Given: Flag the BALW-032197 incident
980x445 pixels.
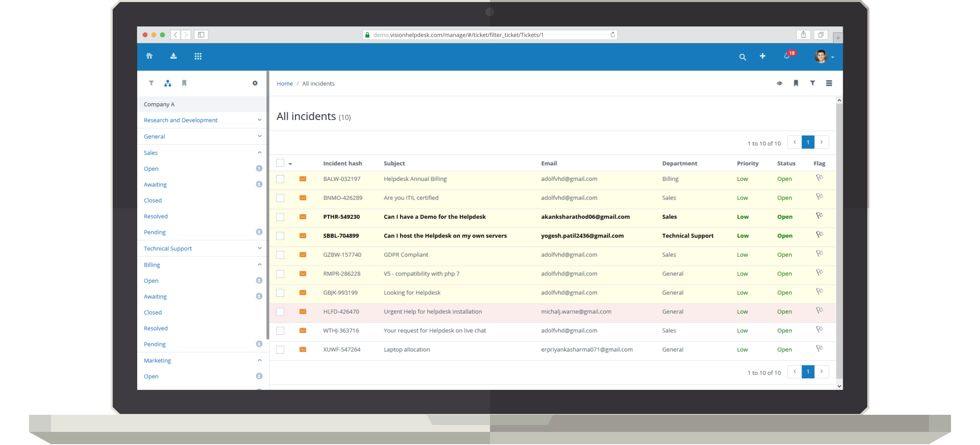Looking at the screenshot, I should tap(819, 178).
